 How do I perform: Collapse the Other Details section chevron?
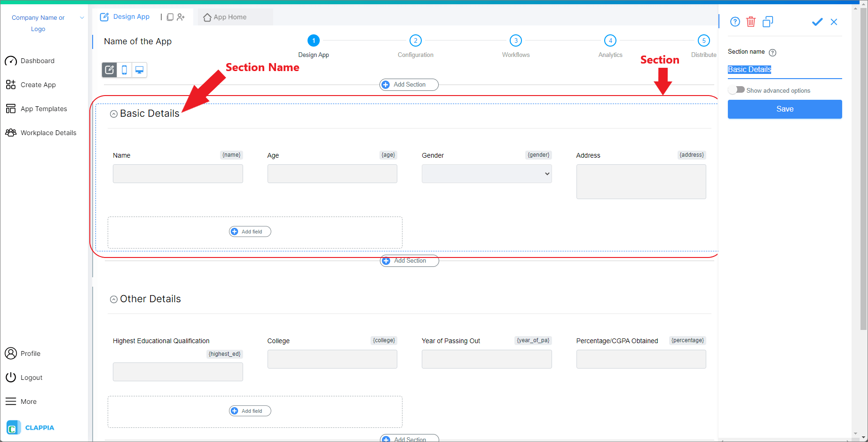pos(113,299)
